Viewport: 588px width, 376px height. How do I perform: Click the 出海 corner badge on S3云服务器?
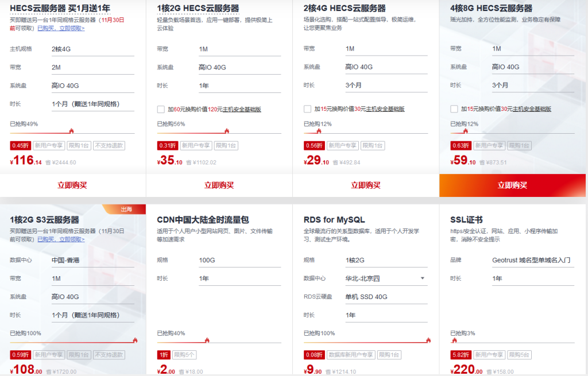(126, 210)
